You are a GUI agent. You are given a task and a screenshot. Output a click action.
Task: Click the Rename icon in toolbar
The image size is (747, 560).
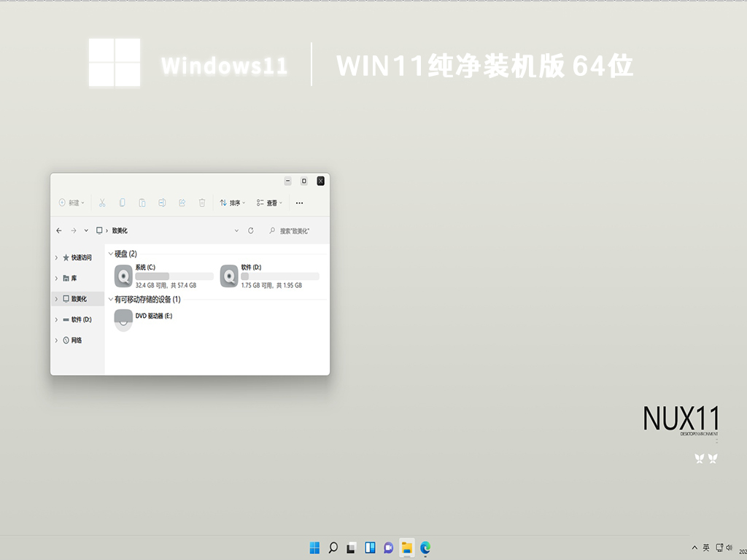pos(163,203)
